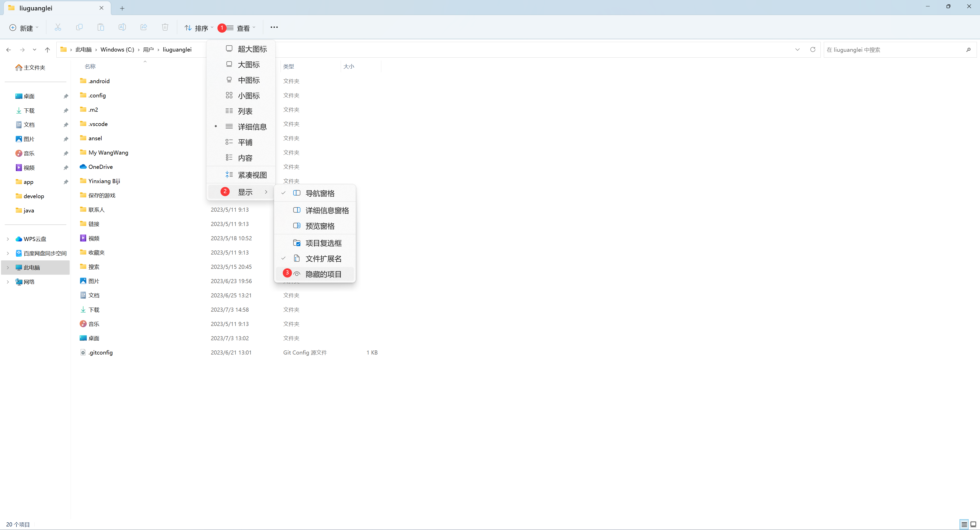Screen dimensions: 980x530
Task: Open pinned 音乐 in sidebar
Action: tap(25, 154)
